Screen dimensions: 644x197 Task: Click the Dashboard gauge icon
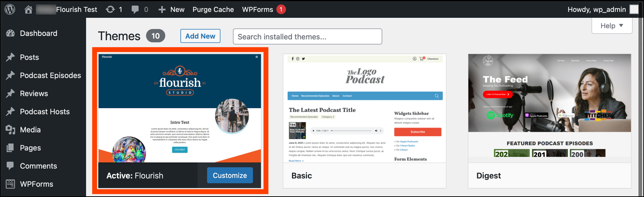coord(10,33)
